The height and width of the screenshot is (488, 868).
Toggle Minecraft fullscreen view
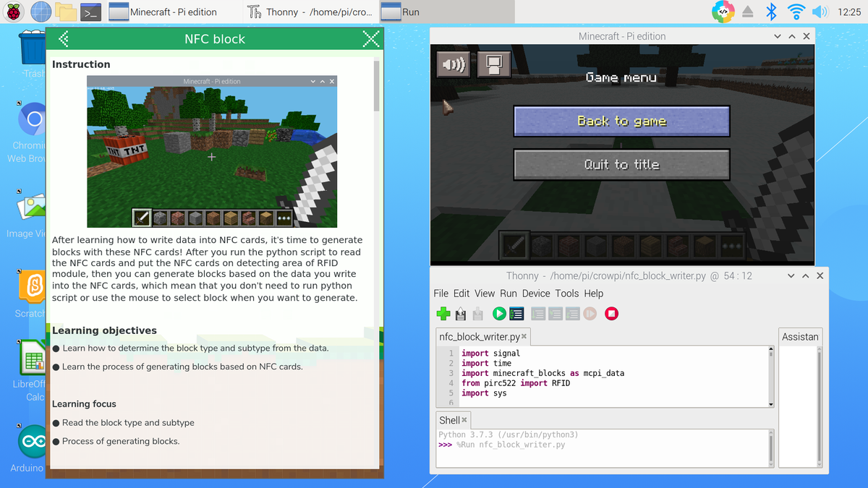[x=493, y=64]
